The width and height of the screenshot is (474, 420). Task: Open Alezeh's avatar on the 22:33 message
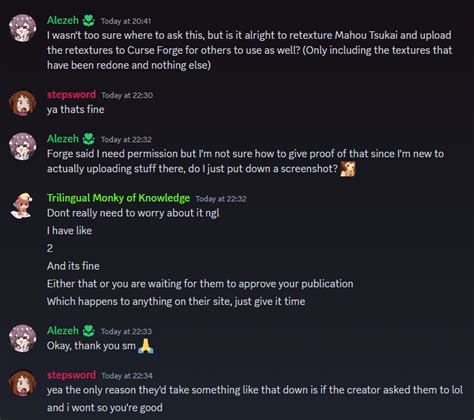(x=23, y=338)
